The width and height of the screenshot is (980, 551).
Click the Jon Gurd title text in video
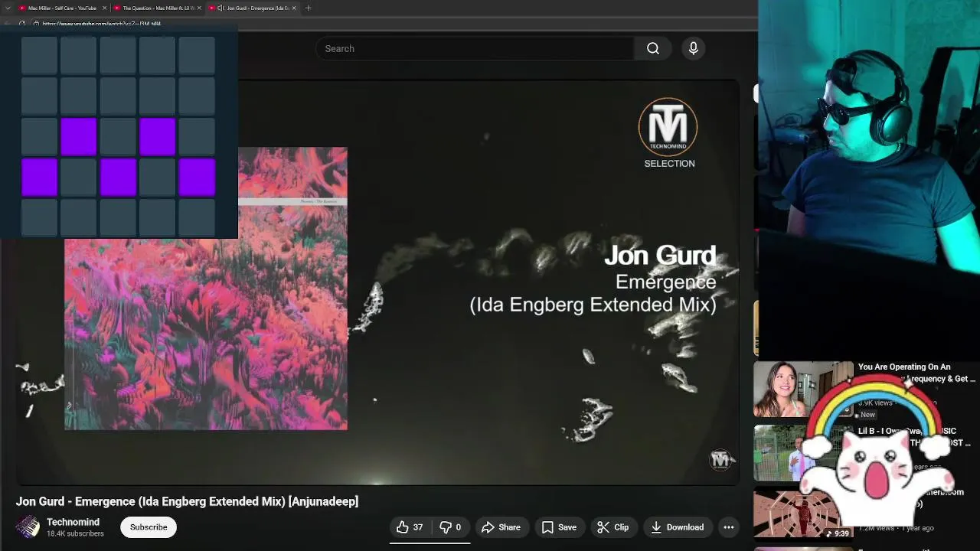(x=660, y=256)
